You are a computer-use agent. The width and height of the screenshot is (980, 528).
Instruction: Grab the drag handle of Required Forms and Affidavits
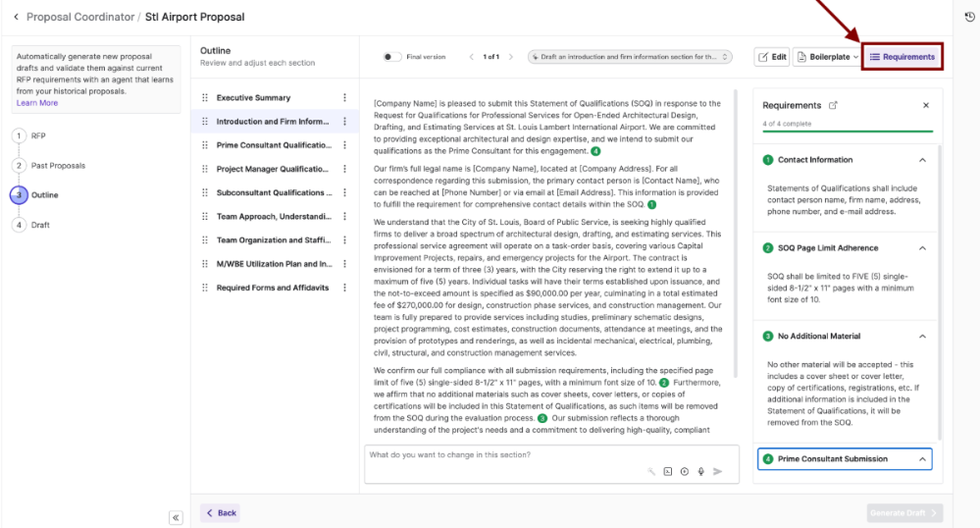point(205,288)
